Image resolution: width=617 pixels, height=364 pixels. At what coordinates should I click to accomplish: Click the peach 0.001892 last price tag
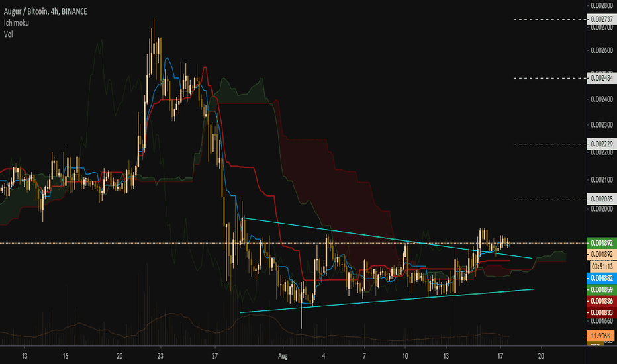click(601, 254)
